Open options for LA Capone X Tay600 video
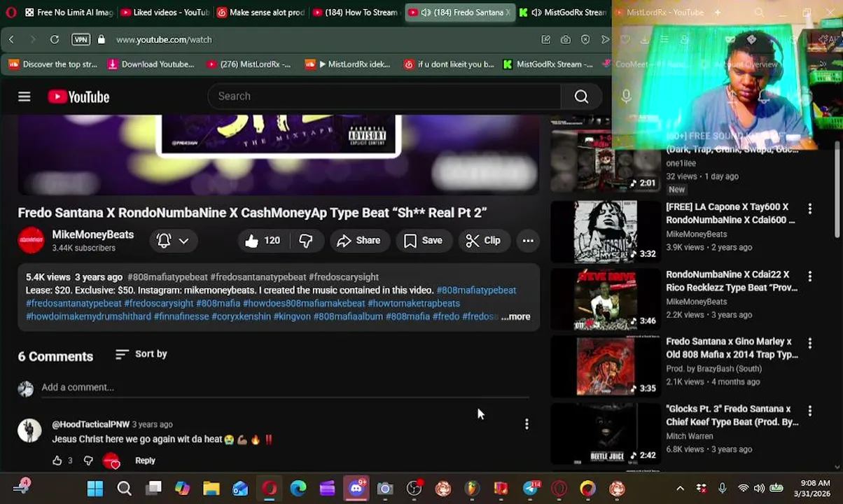Screen dimensions: 843x504 point(809,209)
